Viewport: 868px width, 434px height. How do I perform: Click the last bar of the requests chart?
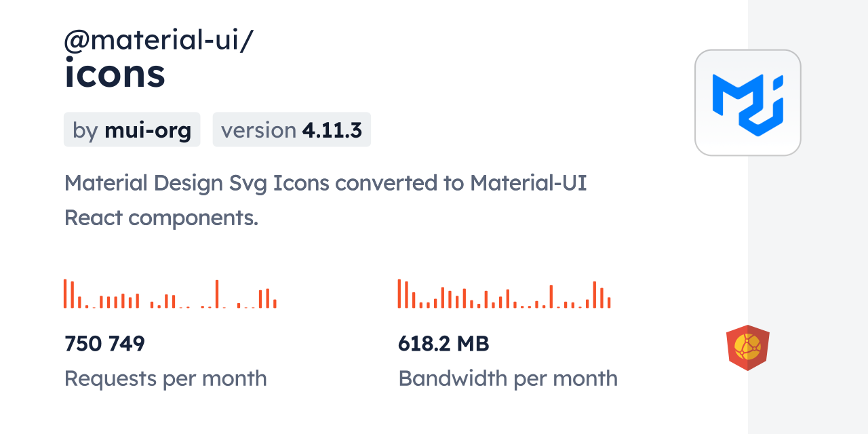[275, 303]
